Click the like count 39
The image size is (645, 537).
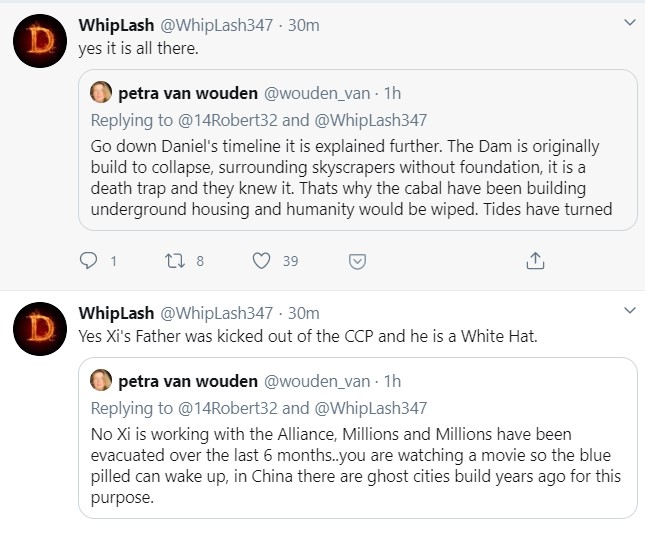(x=290, y=261)
